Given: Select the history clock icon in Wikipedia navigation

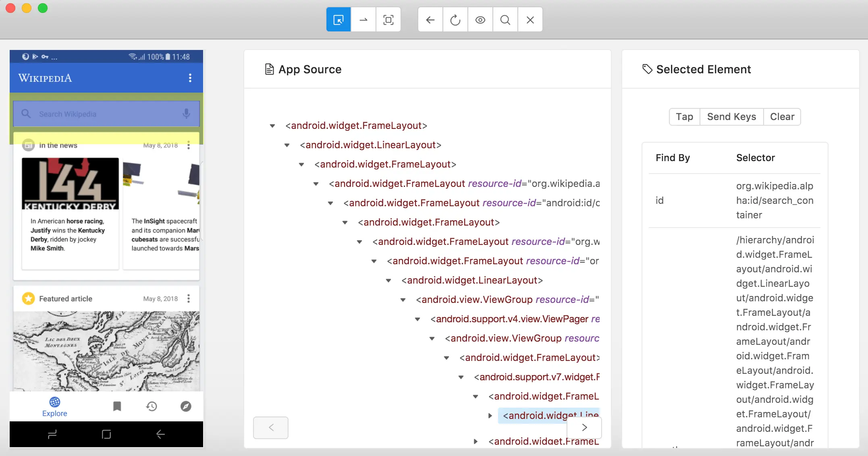Looking at the screenshot, I should tap(151, 406).
